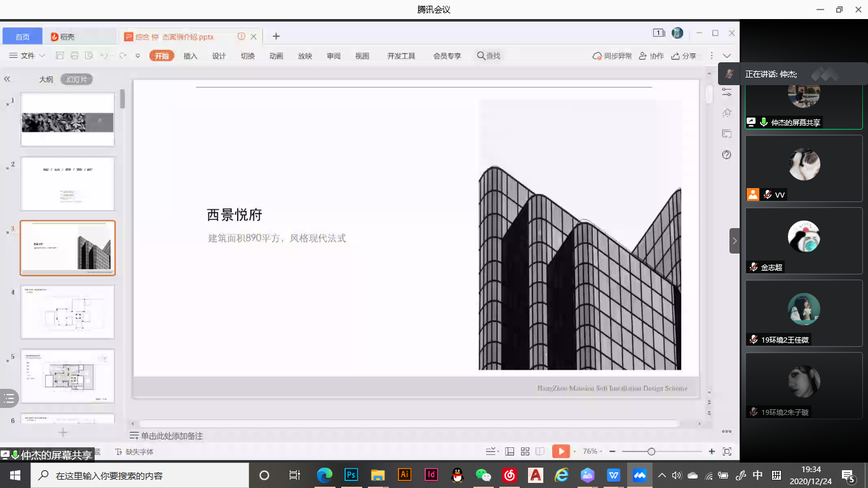Start slideshow with the orange play button

click(x=560, y=451)
